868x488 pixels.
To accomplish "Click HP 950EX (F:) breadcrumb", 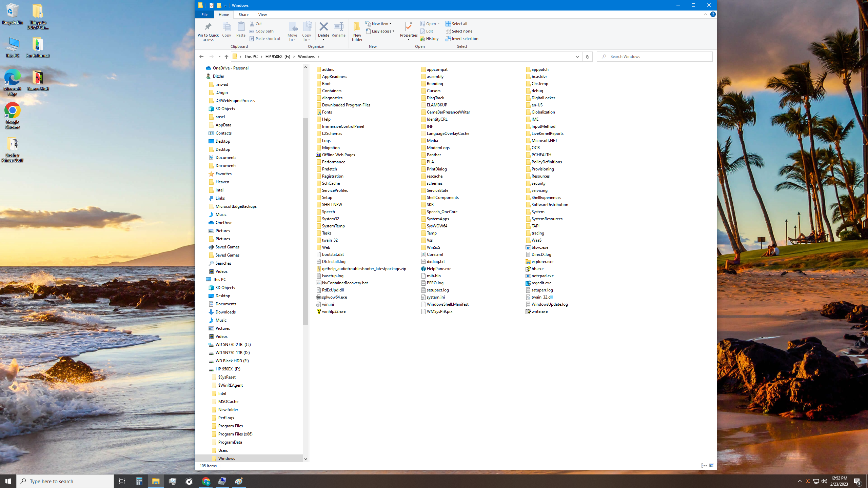I will point(278,57).
